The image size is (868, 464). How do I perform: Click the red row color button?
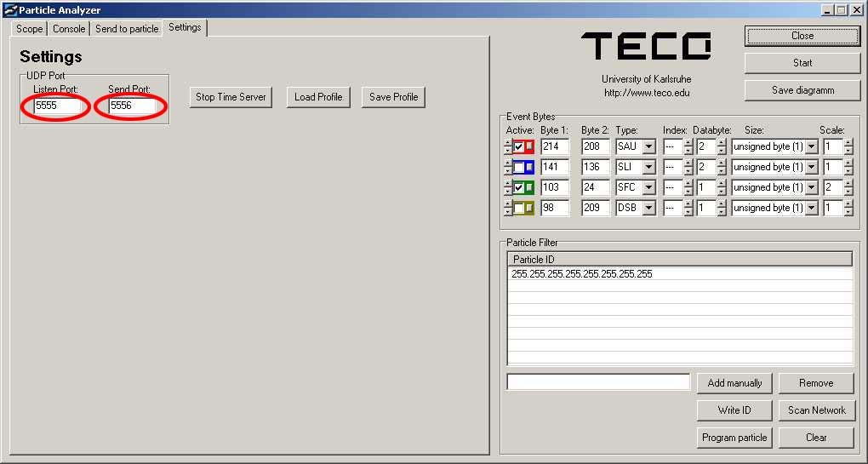(528, 146)
